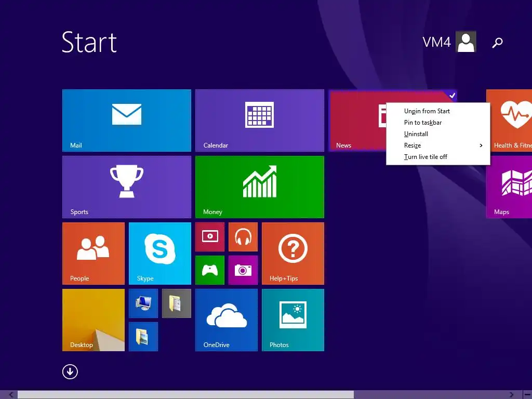Screen dimensions: 532x399
Task: Open the Desktop tile
Action: [94, 320]
